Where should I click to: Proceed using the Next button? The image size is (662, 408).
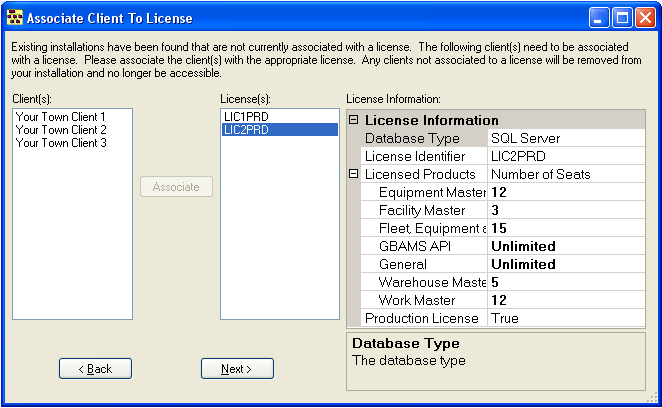[x=237, y=369]
